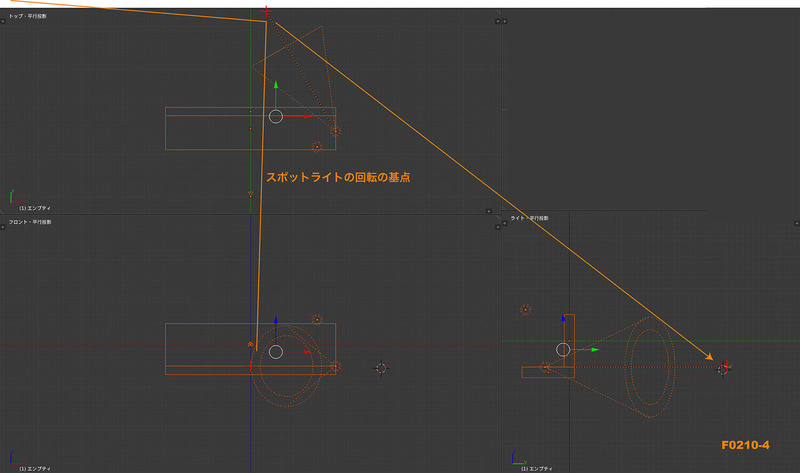
Task: Select the point lamp at upper left in Right view
Action: 526,309
